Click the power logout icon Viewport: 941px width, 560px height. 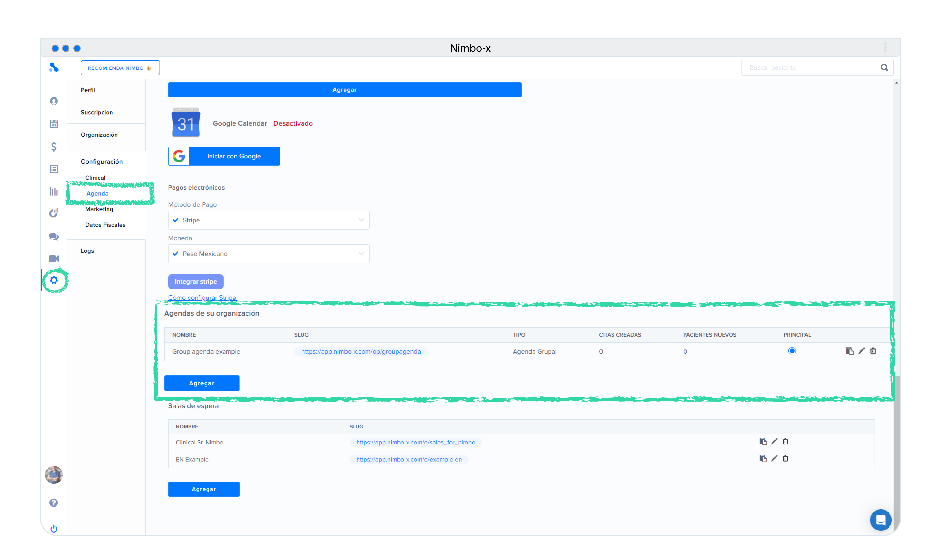pos(54,528)
